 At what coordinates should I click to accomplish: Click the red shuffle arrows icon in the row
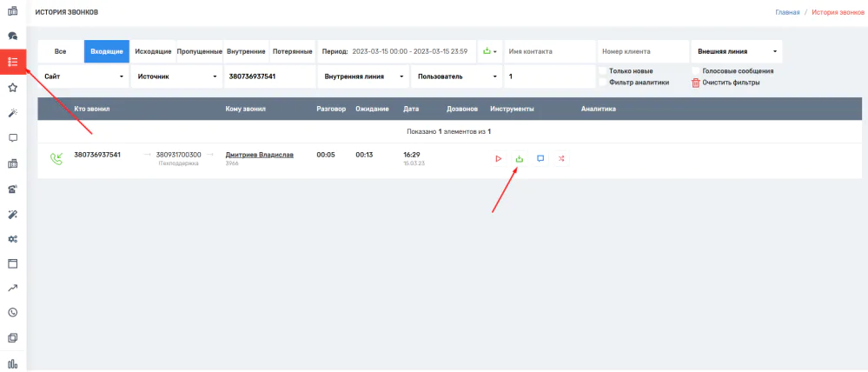point(561,159)
